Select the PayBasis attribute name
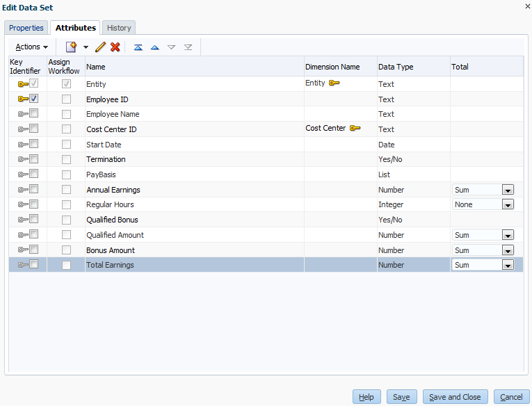532x406 pixels. point(101,174)
